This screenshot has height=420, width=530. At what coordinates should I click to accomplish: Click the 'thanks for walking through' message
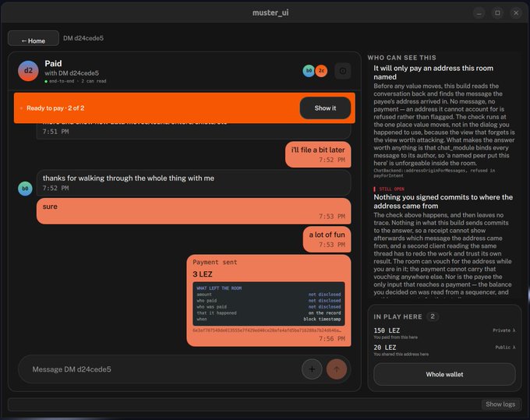(193, 183)
